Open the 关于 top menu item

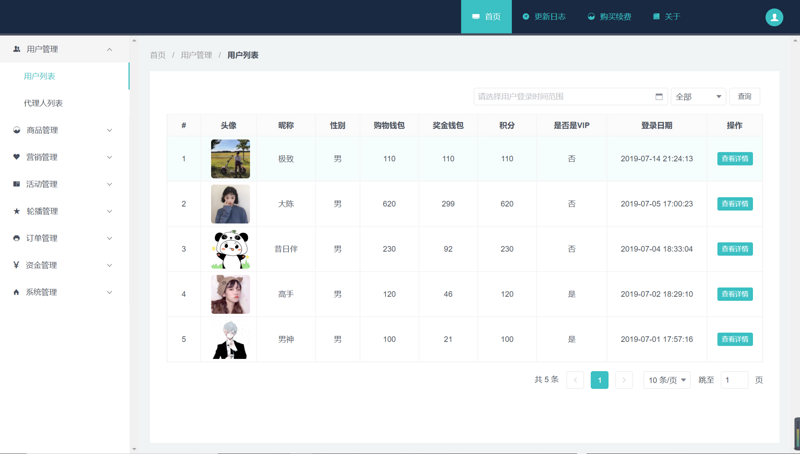coord(667,17)
